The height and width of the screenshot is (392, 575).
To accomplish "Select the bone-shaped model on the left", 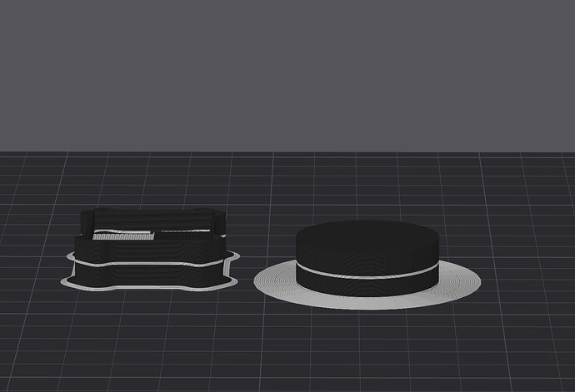I will point(150,249).
